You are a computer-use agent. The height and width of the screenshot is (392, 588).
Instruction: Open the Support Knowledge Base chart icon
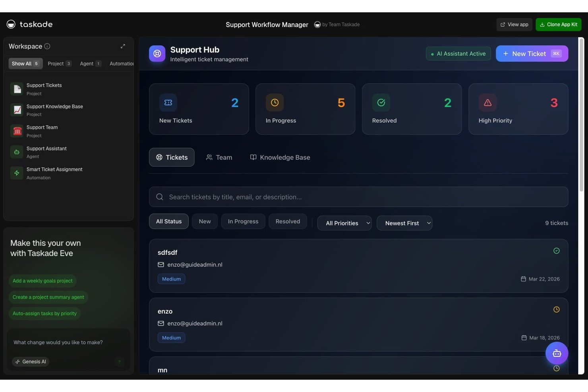(17, 110)
